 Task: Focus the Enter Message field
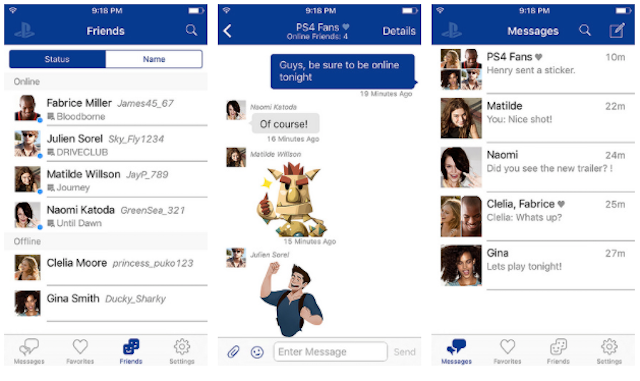point(331,352)
